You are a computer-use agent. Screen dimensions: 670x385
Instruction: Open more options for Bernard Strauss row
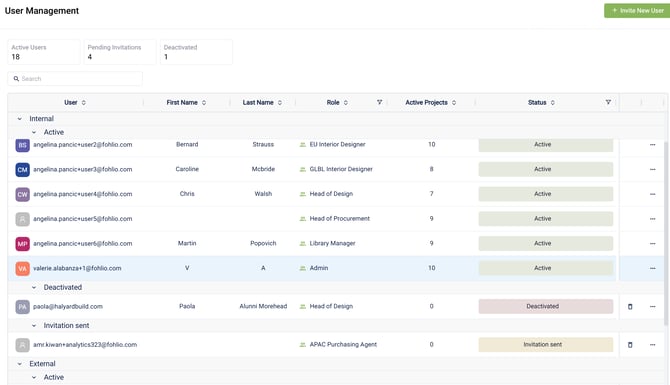(x=652, y=144)
